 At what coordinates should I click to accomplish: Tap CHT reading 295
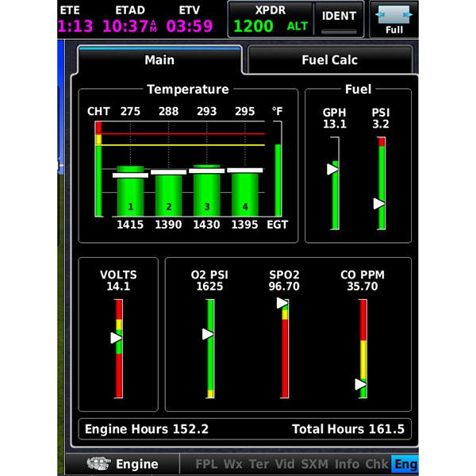coord(245,111)
